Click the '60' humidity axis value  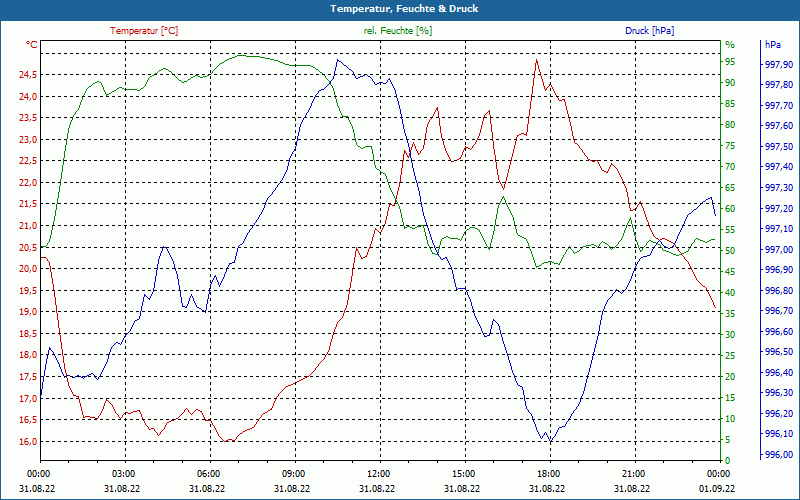coord(730,209)
